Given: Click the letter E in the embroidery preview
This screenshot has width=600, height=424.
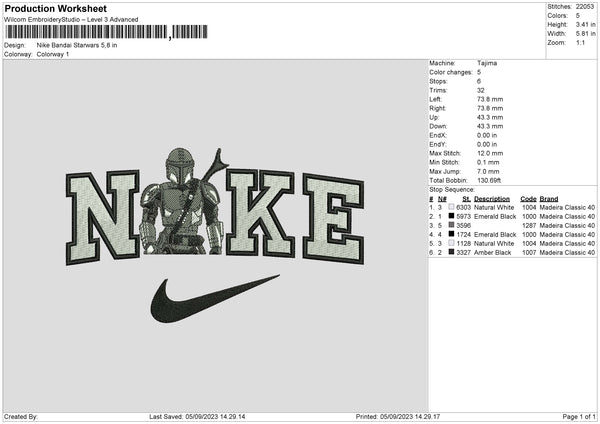Looking at the screenshot, I should 333,219.
